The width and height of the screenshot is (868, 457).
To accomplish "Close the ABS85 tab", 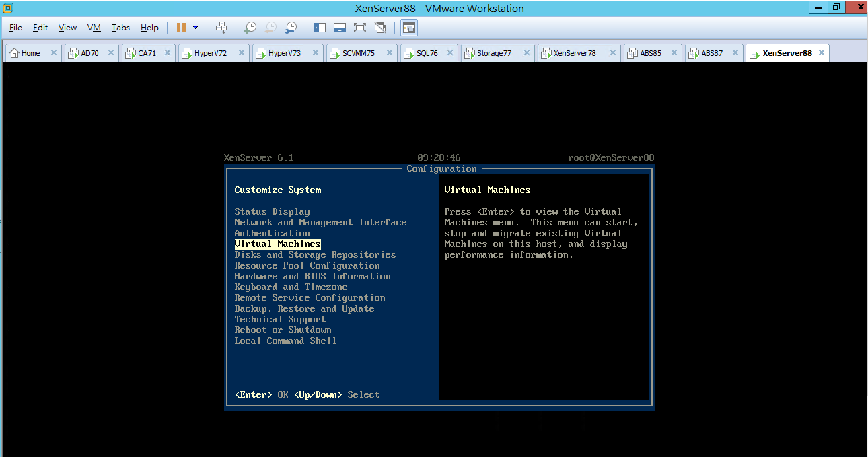I will point(674,53).
